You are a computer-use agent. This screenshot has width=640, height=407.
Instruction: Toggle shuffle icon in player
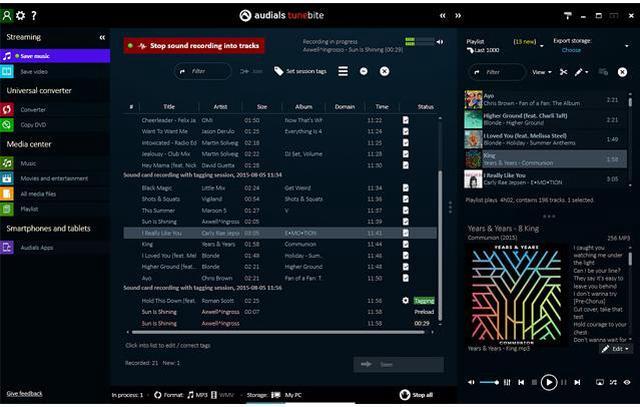613,383
